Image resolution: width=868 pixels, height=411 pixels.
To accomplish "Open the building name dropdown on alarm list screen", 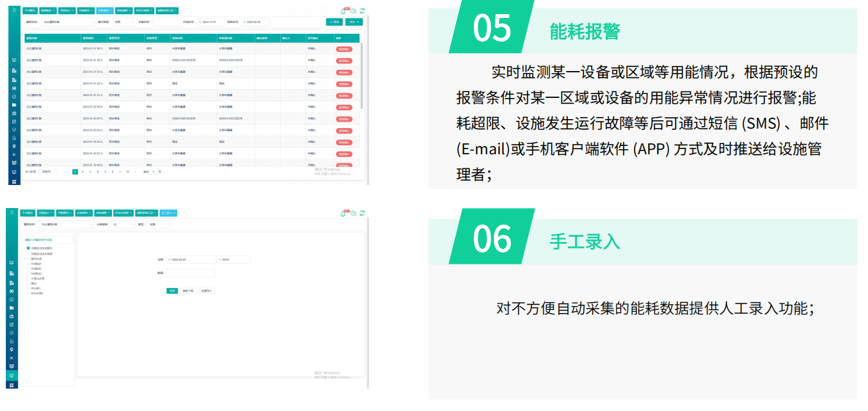I will (68, 22).
